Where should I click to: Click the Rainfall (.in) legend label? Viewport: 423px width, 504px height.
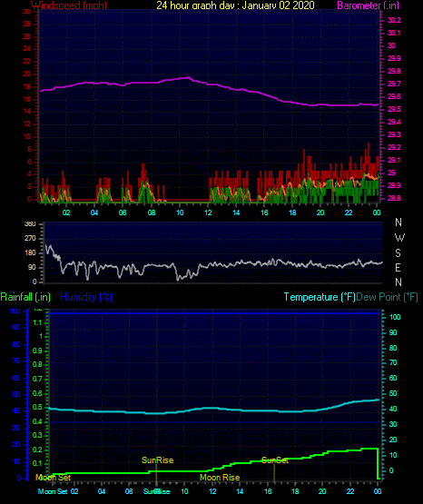tap(25, 297)
